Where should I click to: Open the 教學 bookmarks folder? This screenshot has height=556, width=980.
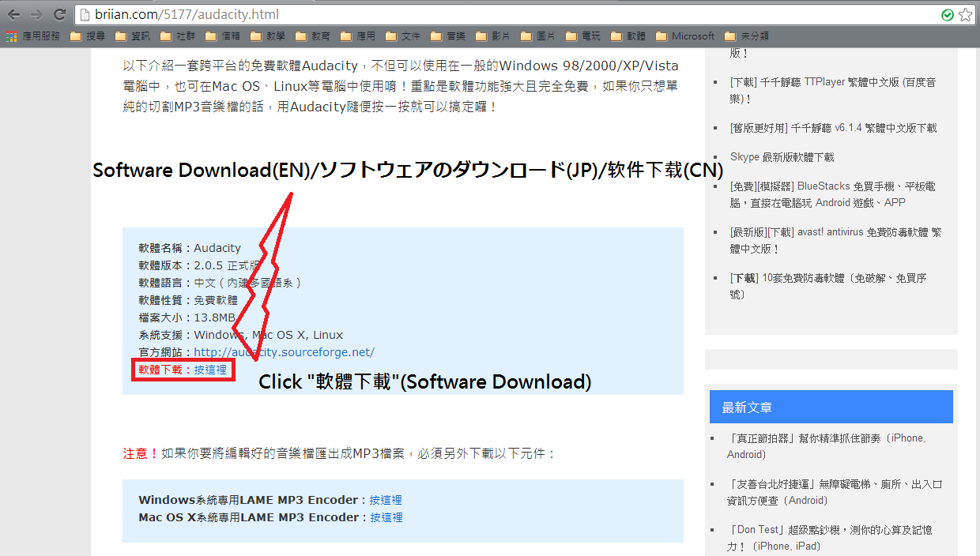[267, 36]
